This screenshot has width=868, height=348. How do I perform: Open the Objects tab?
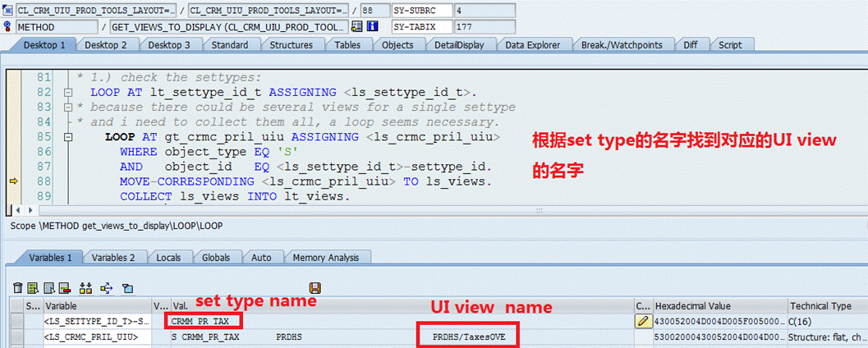(x=397, y=45)
